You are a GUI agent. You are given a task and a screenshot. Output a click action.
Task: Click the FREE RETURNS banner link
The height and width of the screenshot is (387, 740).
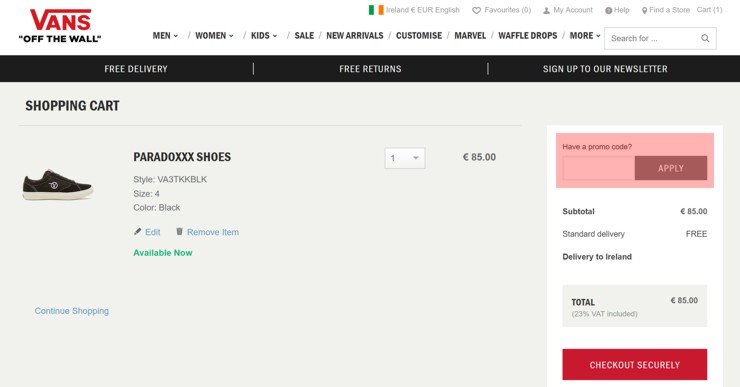point(370,69)
